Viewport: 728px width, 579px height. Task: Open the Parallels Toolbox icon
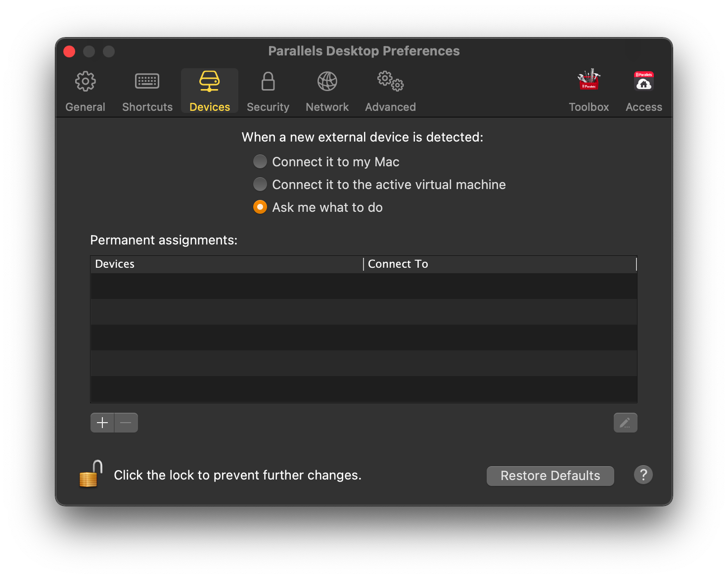(x=589, y=81)
